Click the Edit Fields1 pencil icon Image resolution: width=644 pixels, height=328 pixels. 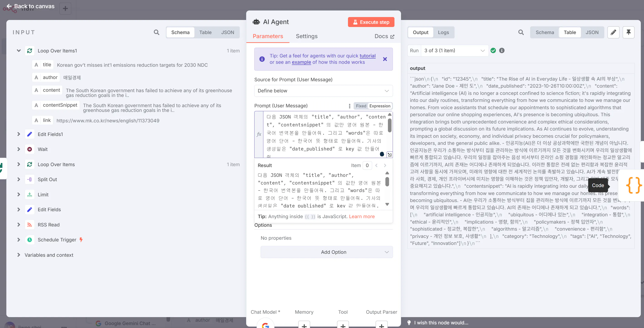[29, 134]
